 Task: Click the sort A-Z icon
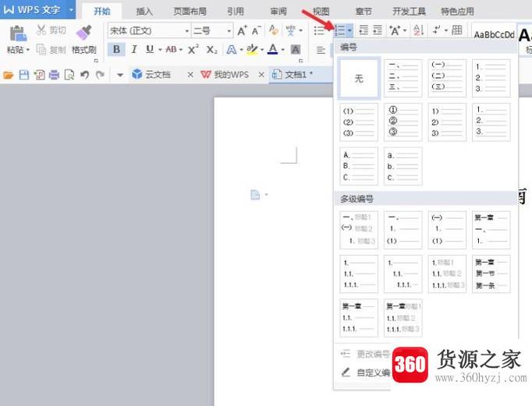[x=419, y=30]
